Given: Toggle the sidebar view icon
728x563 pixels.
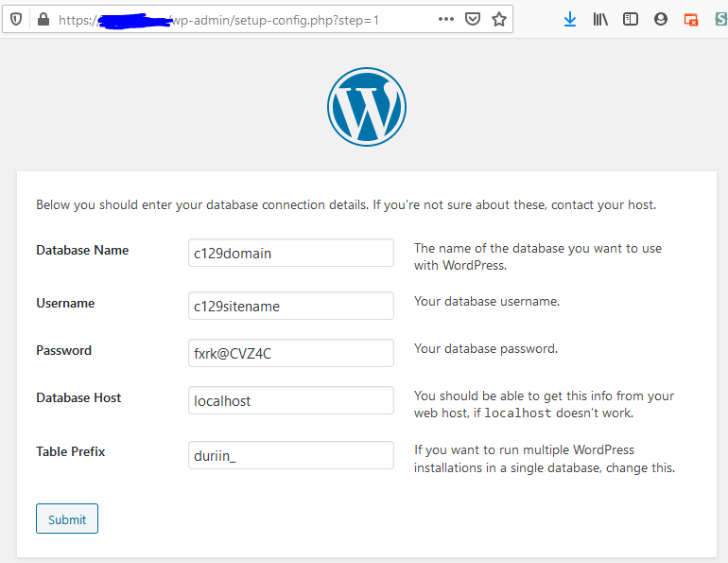Looking at the screenshot, I should click(x=630, y=19).
